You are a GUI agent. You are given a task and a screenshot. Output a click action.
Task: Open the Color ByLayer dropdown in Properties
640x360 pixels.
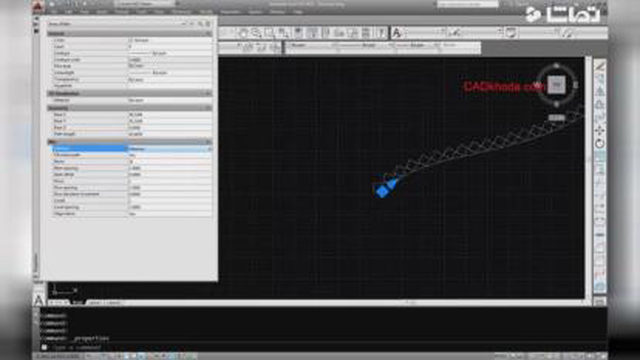[x=170, y=40]
